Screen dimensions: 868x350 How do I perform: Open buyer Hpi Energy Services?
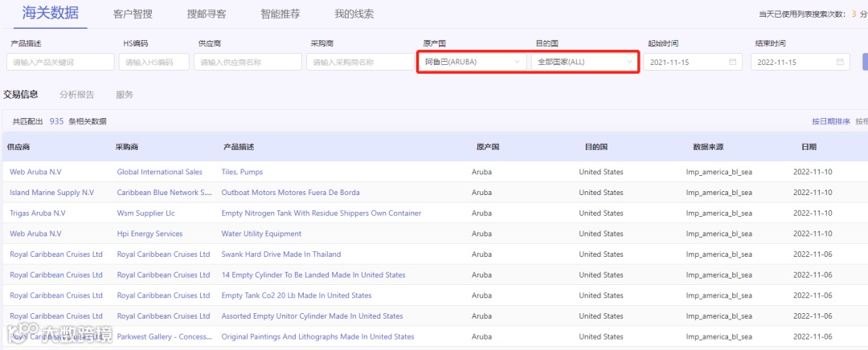149,234
